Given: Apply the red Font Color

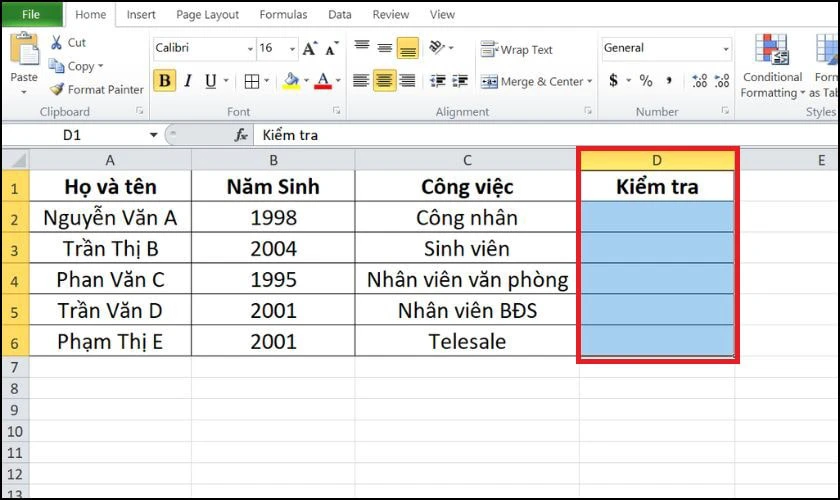Looking at the screenshot, I should [x=322, y=81].
